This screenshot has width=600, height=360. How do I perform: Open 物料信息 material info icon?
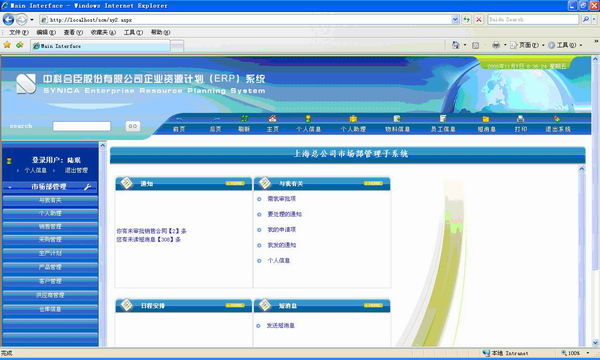point(397,119)
